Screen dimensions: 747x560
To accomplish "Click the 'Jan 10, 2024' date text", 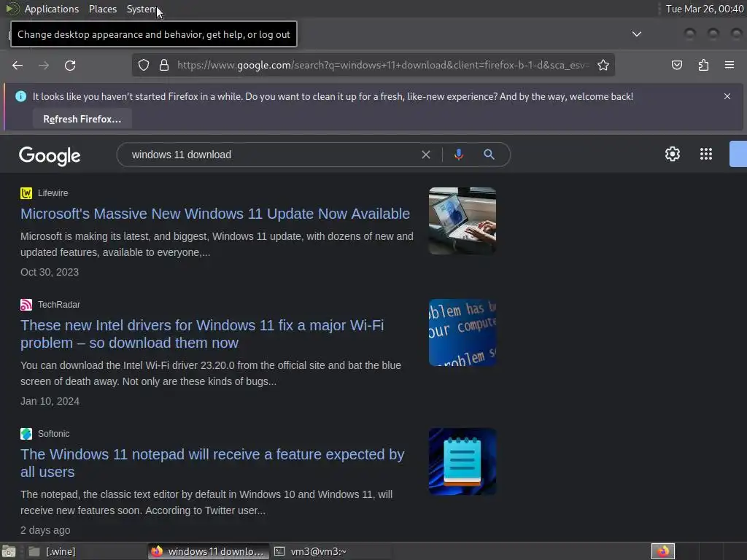I will pos(50,401).
